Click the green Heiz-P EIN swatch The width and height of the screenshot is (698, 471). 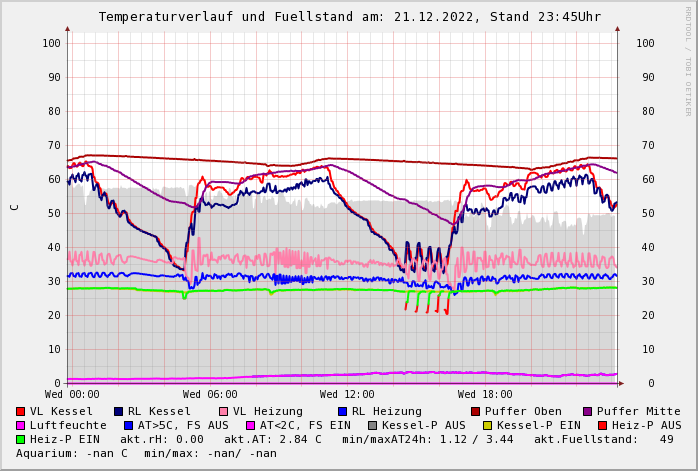click(21, 439)
